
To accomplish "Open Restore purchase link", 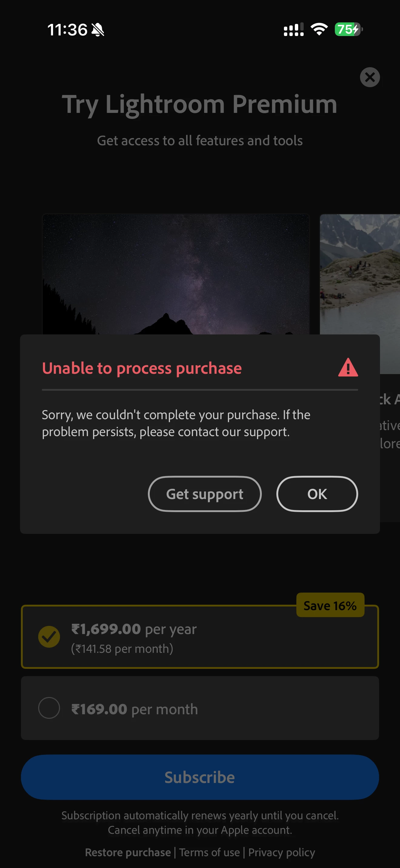I will [128, 852].
